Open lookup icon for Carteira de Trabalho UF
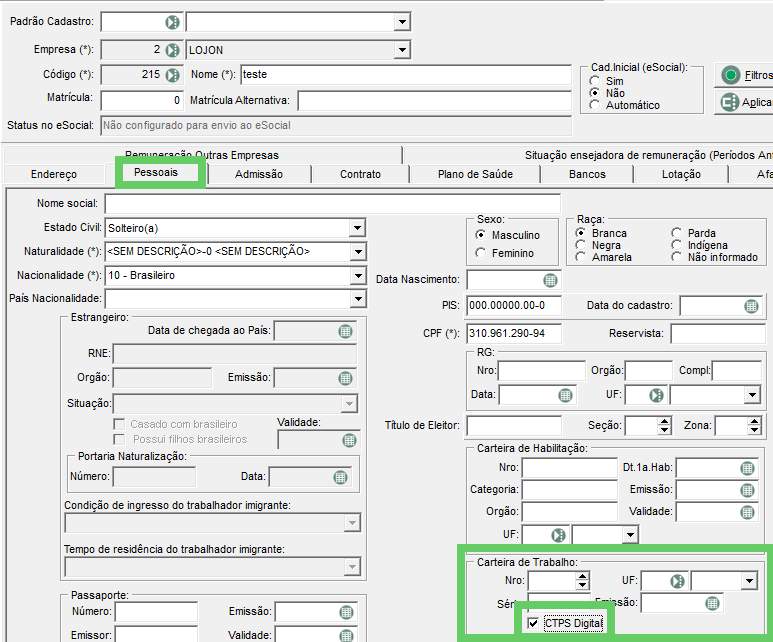Viewport: 773px width, 642px height. (678, 581)
